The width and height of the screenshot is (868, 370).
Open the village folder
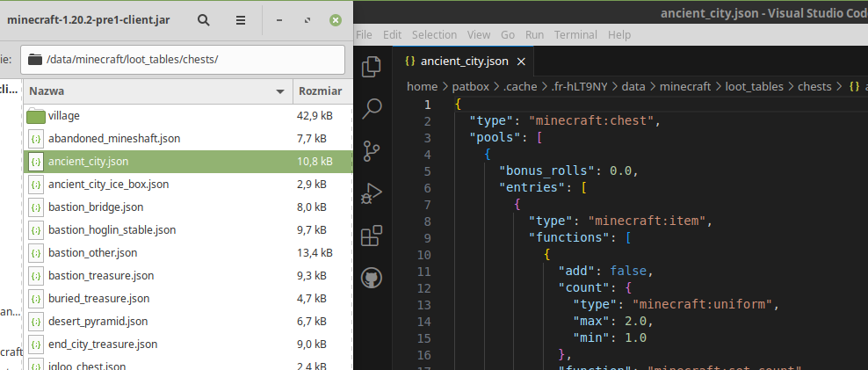pos(63,115)
